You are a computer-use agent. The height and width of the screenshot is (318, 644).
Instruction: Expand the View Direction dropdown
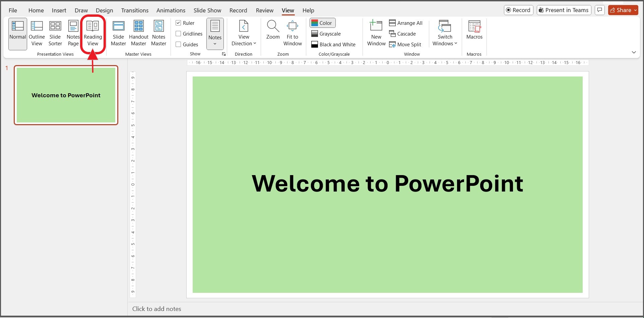(x=244, y=43)
